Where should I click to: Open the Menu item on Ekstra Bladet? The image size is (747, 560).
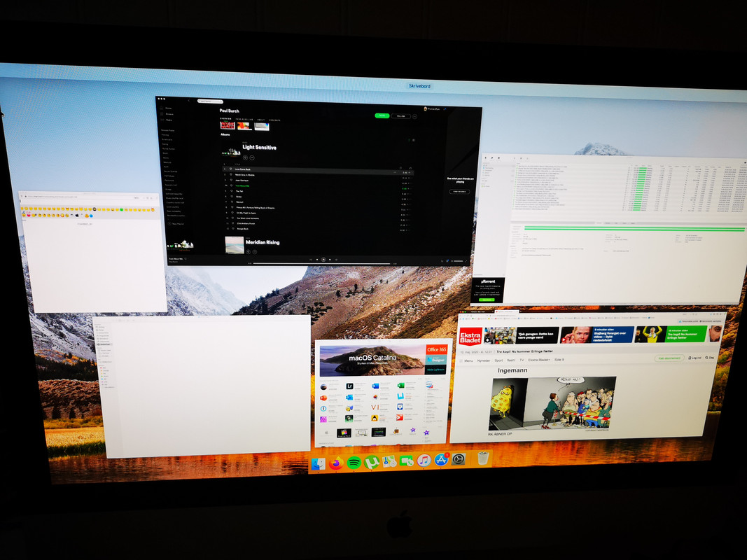coord(468,361)
